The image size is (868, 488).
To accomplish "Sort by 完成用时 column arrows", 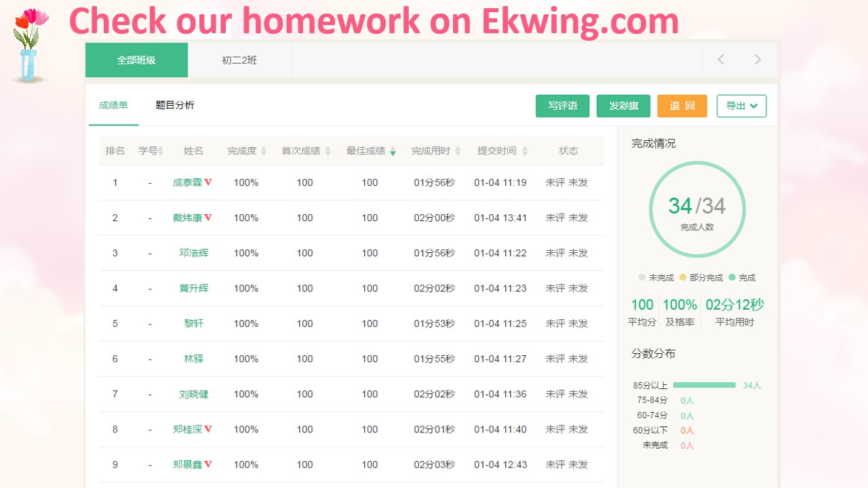I will point(458,151).
